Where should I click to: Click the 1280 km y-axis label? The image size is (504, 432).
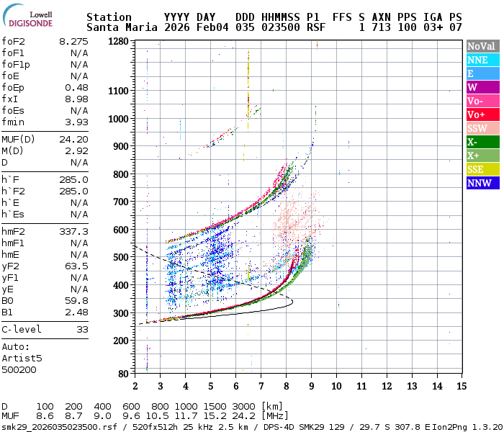click(x=118, y=41)
